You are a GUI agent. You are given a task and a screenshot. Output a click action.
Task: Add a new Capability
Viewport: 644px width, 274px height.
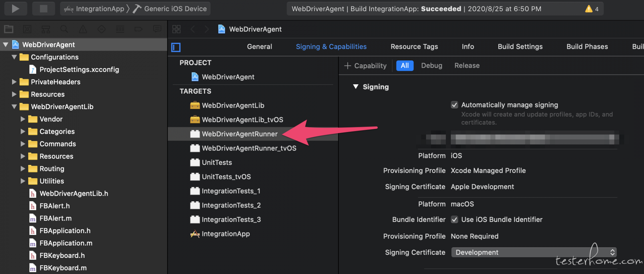point(366,66)
